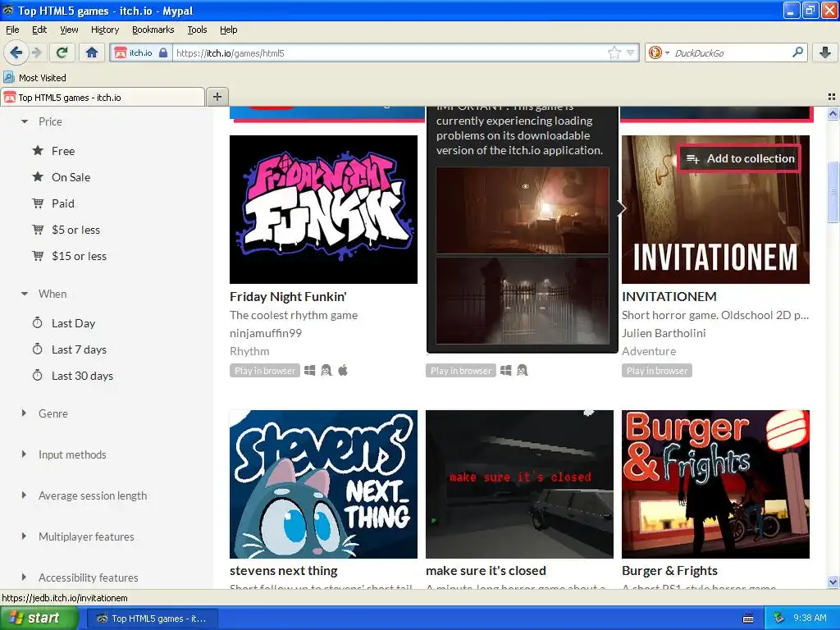Collapse the Price filter section
Image resolution: width=840 pixels, height=630 pixels.
coord(42,121)
